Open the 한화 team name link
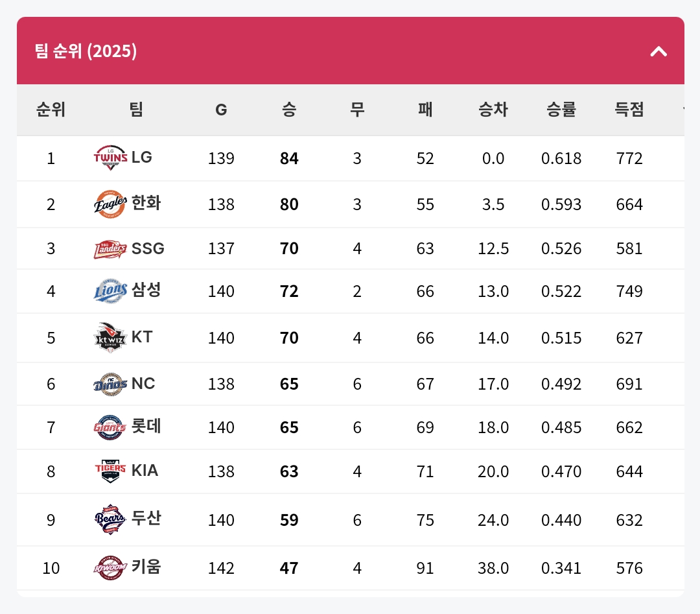This screenshot has width=700, height=614. (x=146, y=204)
